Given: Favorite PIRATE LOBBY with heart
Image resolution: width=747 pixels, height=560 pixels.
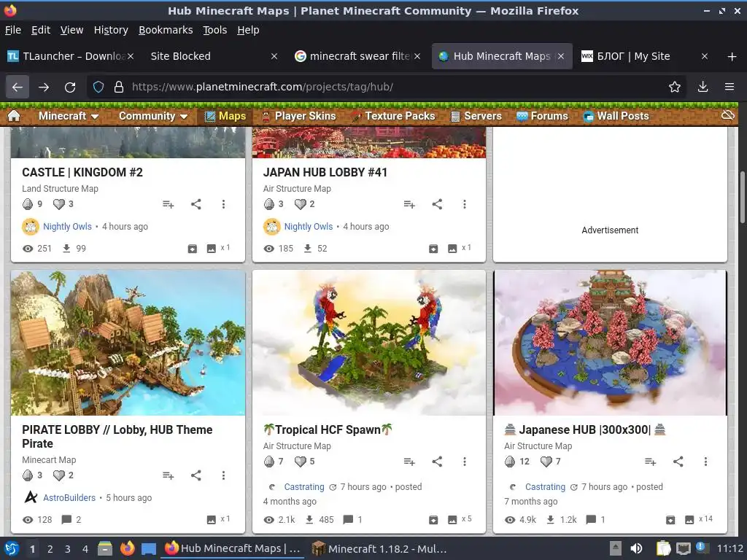Looking at the screenshot, I should 58,475.
